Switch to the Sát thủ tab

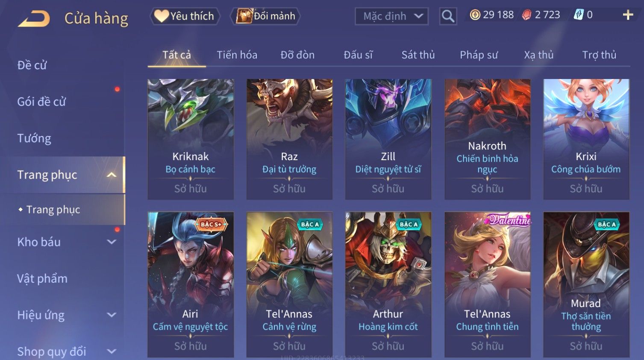[418, 55]
